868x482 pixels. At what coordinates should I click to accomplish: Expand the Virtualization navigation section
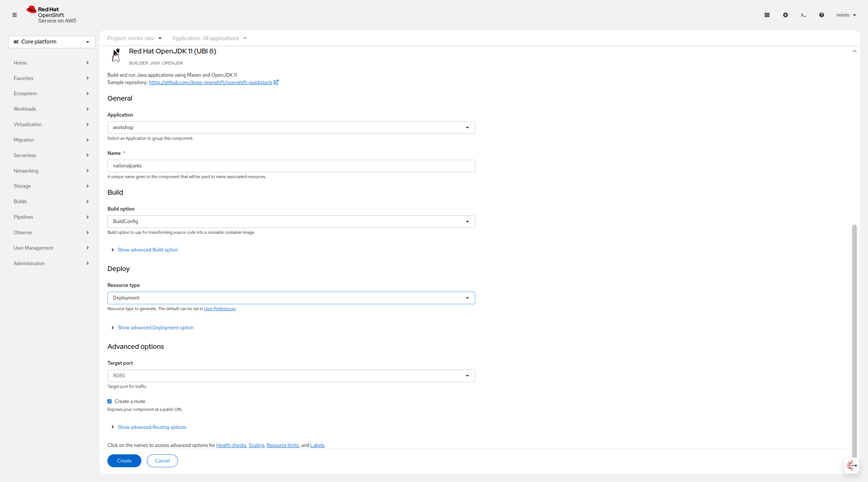point(51,125)
